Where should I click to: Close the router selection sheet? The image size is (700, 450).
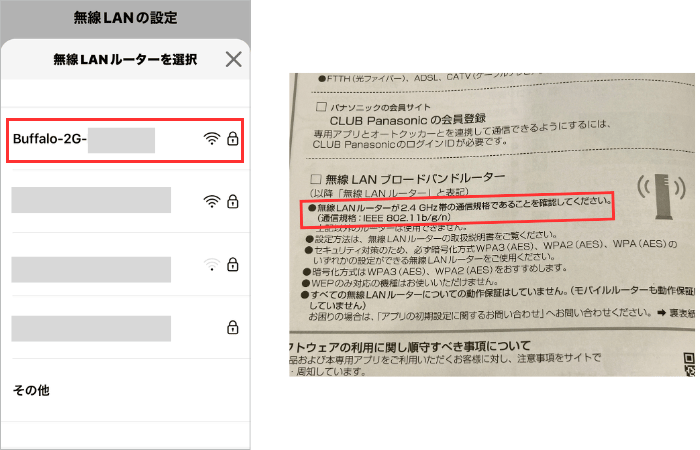(233, 59)
